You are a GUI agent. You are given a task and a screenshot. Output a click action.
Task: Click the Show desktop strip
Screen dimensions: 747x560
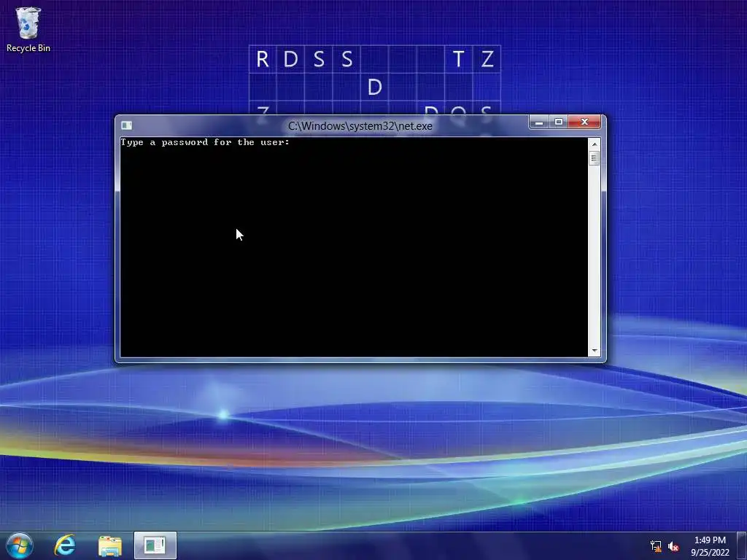742,545
